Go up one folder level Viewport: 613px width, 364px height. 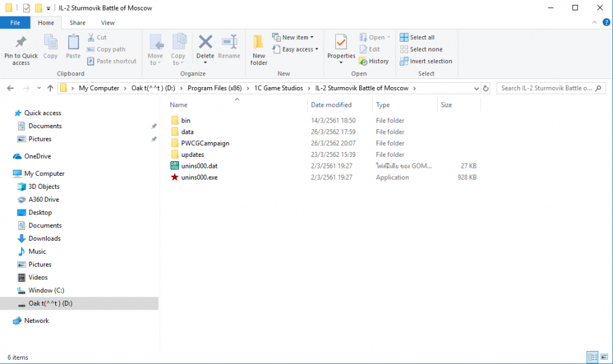[50, 88]
